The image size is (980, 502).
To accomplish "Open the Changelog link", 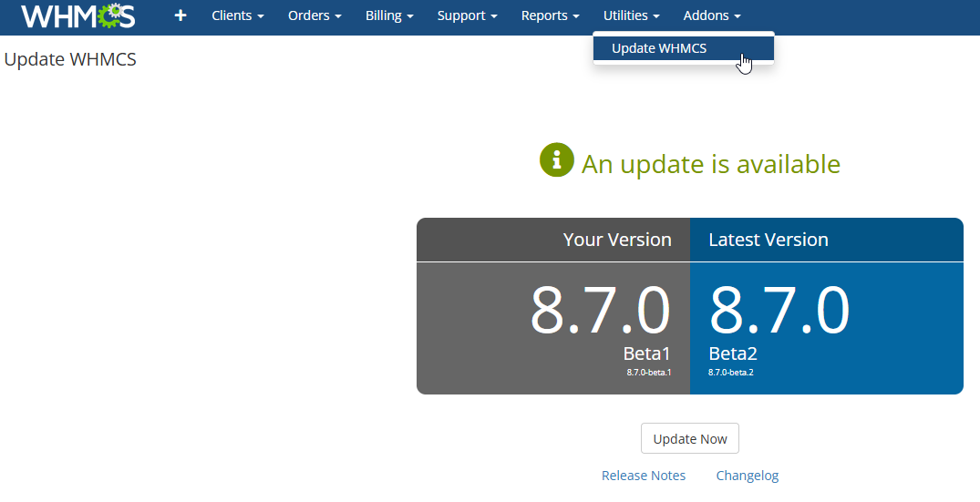I will [x=747, y=476].
